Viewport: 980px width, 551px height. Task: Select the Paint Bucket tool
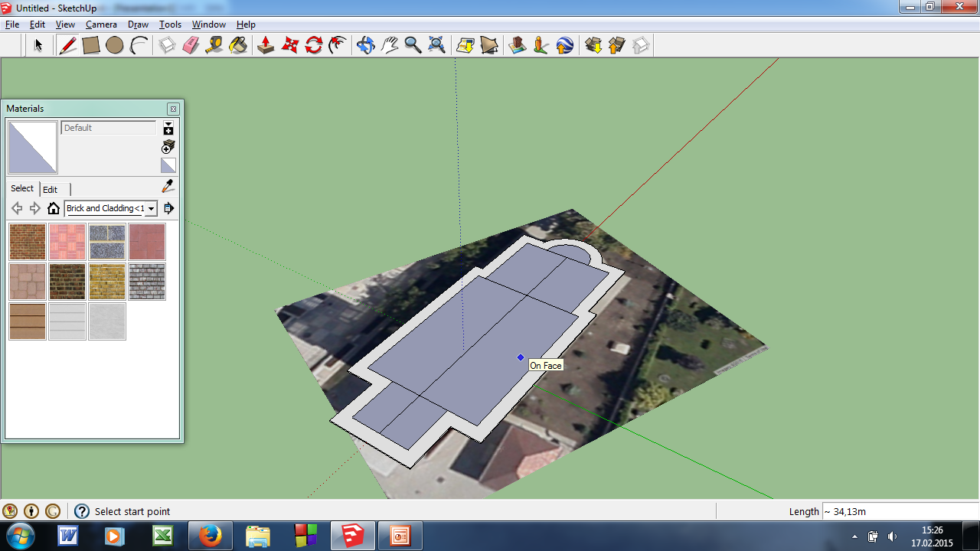(238, 46)
